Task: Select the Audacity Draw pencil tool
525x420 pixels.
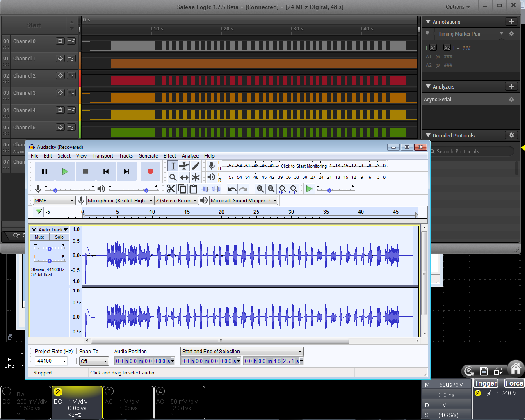Action: click(196, 166)
